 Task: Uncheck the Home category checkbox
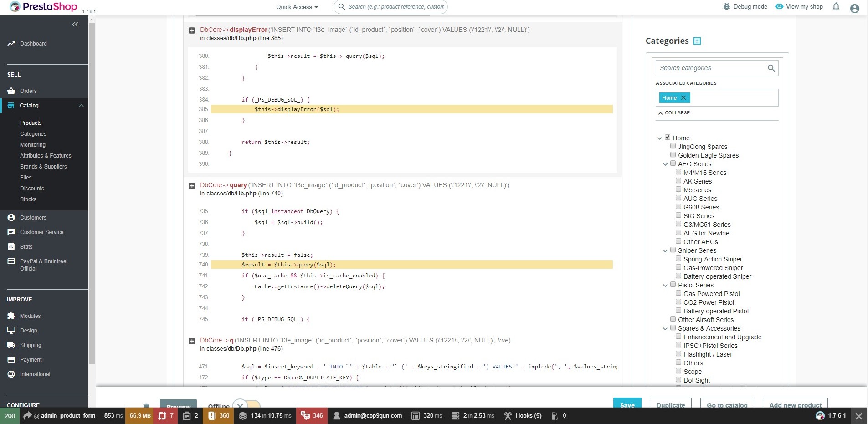[x=667, y=137]
